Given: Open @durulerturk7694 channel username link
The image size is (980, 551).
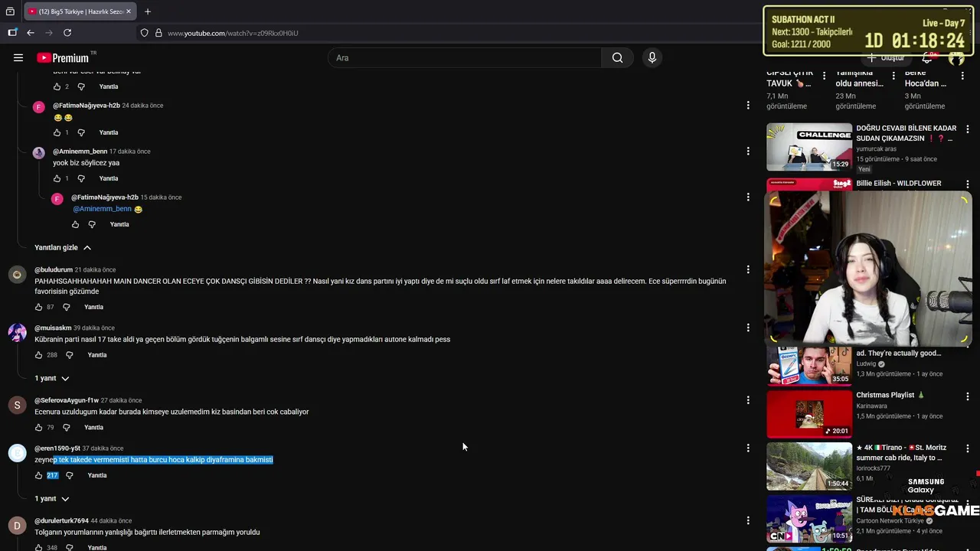Looking at the screenshot, I should [61, 520].
